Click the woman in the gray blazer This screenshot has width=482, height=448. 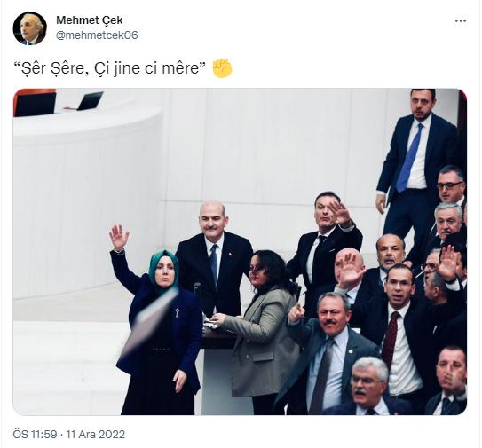261,329
